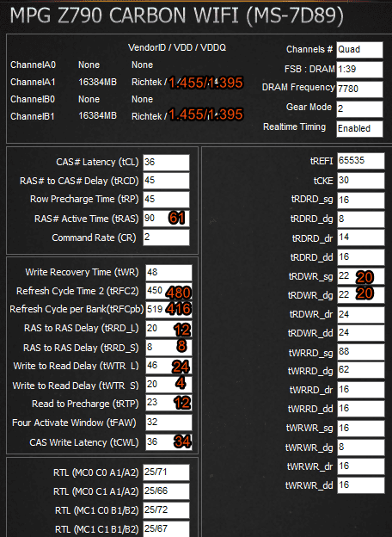Screen dimensions: 392x537
Task: Select the RAS# to CAS# Delay (tRCD) field
Action: 166,181
